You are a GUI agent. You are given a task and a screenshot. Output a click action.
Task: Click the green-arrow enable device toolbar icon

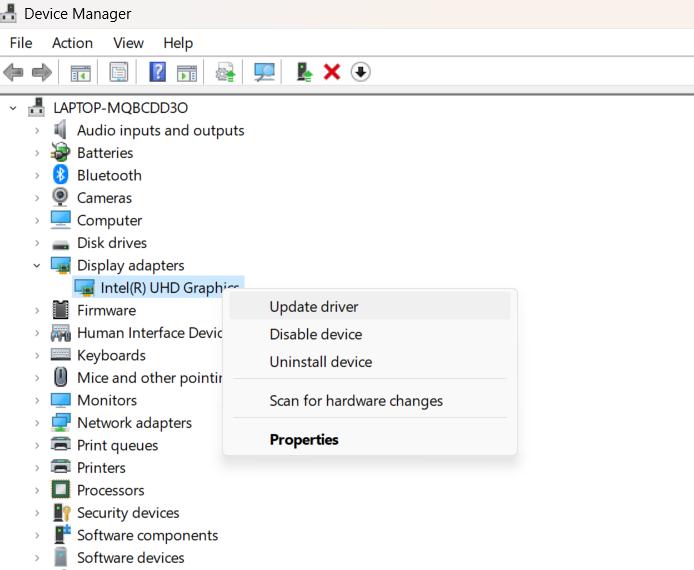coord(303,72)
